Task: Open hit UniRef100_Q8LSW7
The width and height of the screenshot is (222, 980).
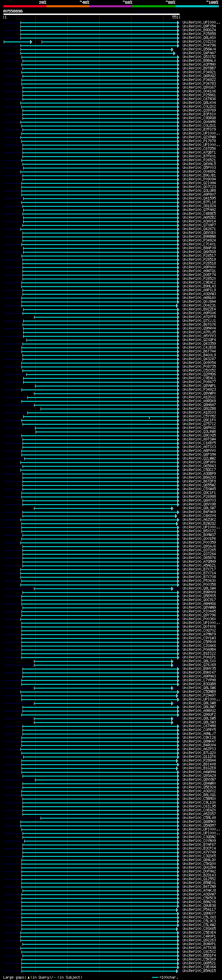Action: coord(199,508)
